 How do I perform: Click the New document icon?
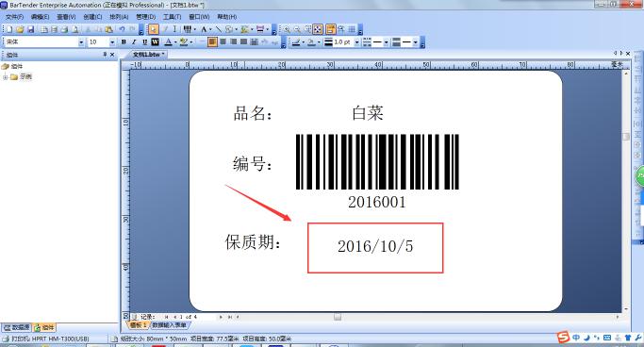[x=9, y=29]
